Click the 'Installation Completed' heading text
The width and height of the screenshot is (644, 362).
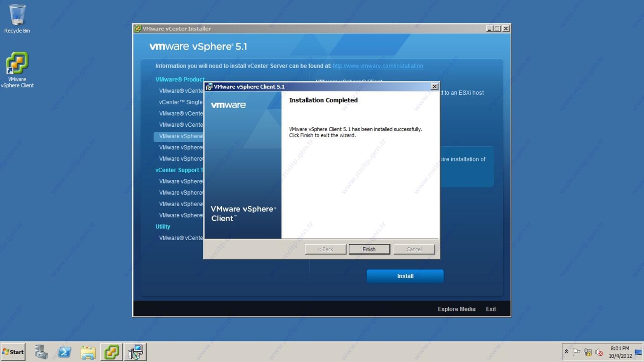click(x=323, y=100)
